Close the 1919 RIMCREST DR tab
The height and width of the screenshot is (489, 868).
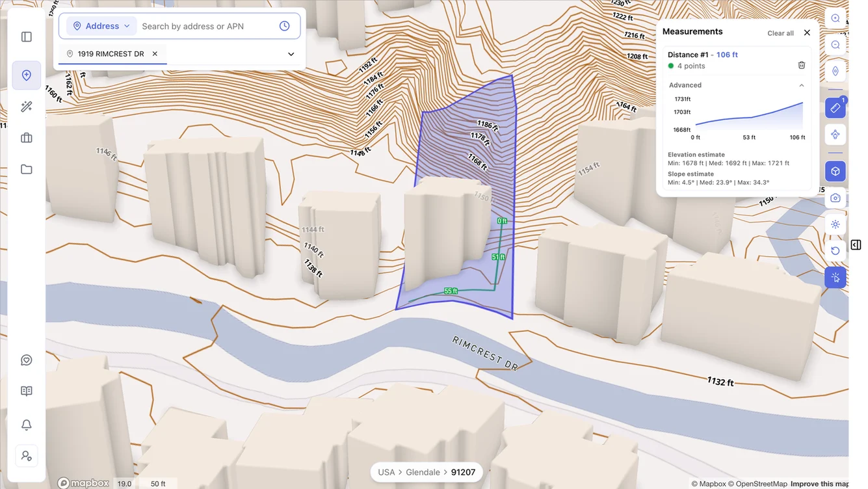155,54
